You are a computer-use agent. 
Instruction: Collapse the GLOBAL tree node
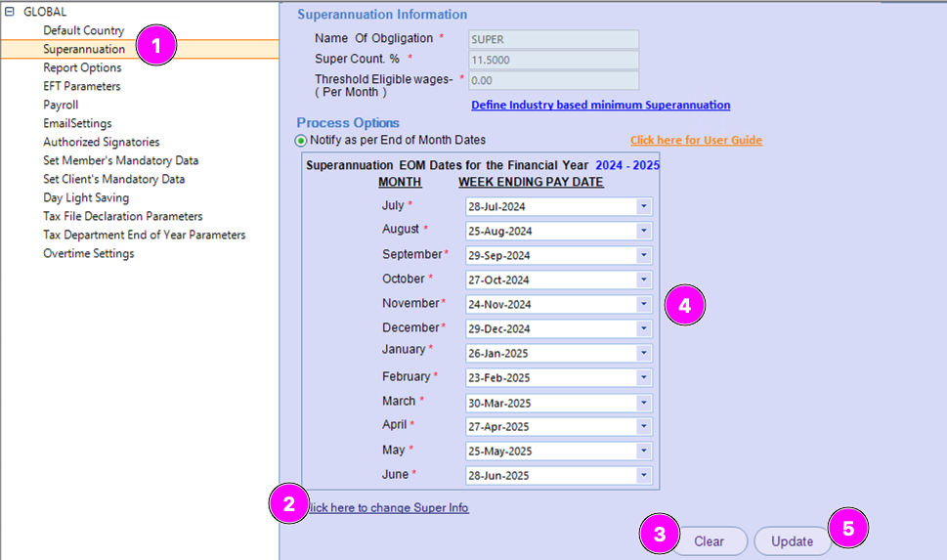coord(10,12)
